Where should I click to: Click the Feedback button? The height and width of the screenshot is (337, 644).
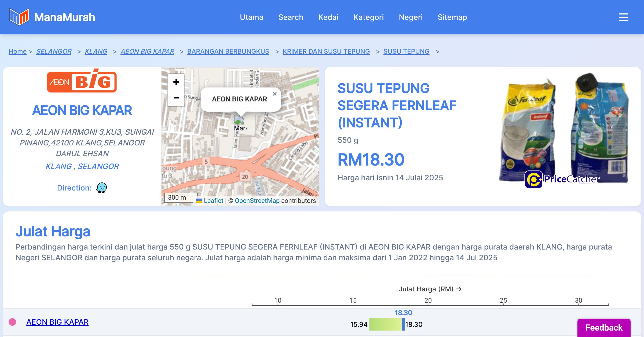(604, 327)
